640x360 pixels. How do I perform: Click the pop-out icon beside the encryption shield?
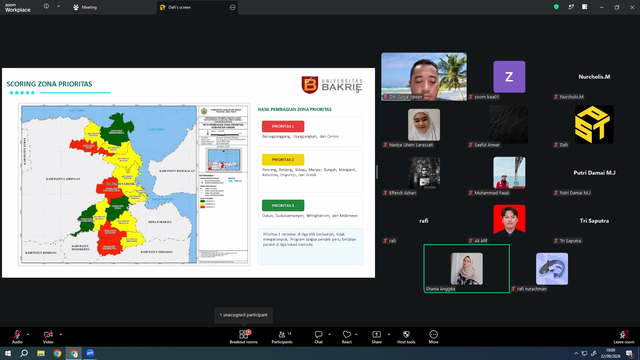coord(571,7)
